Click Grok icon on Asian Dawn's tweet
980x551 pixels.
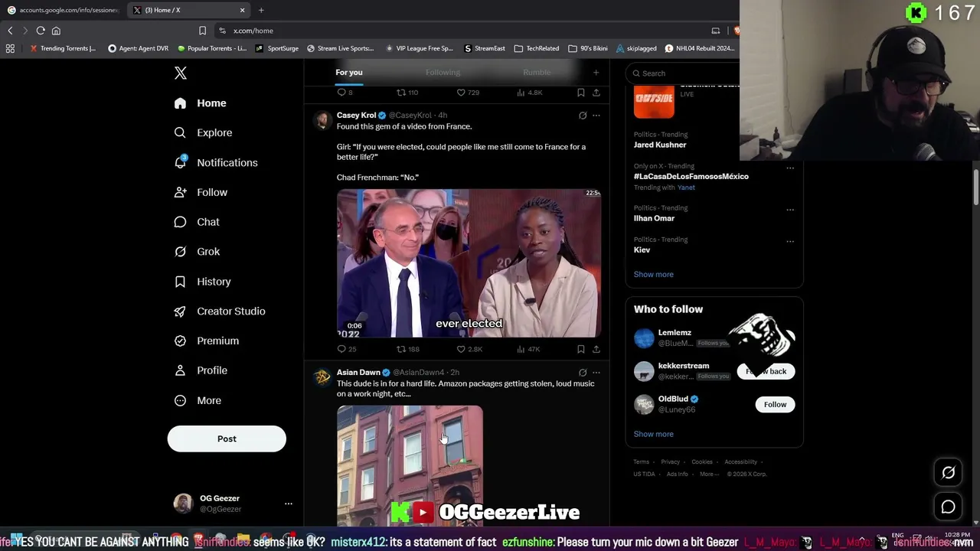coord(583,373)
